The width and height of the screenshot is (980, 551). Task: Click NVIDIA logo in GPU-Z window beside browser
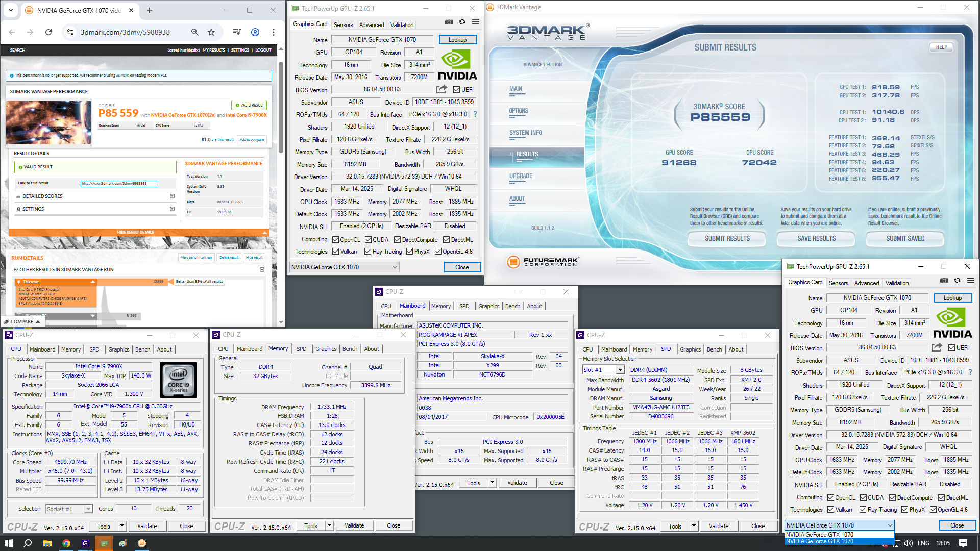(457, 65)
